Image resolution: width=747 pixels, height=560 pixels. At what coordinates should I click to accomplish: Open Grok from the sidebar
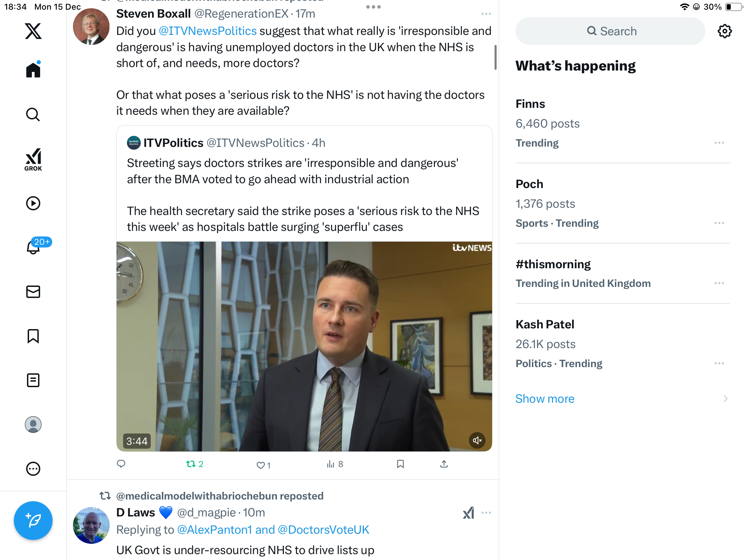click(x=33, y=160)
